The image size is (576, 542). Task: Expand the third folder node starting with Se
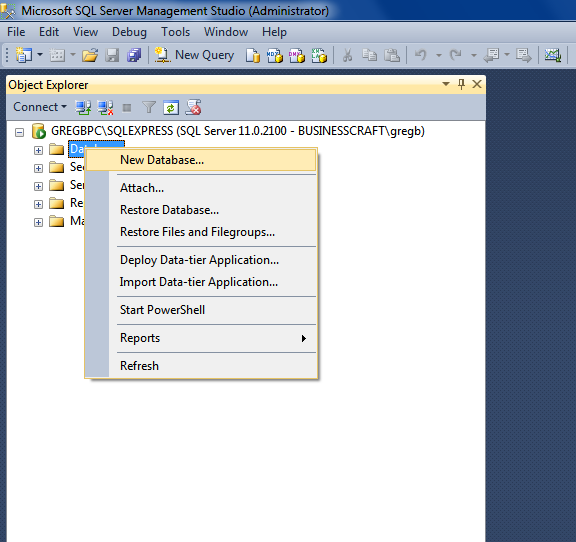click(x=38, y=186)
